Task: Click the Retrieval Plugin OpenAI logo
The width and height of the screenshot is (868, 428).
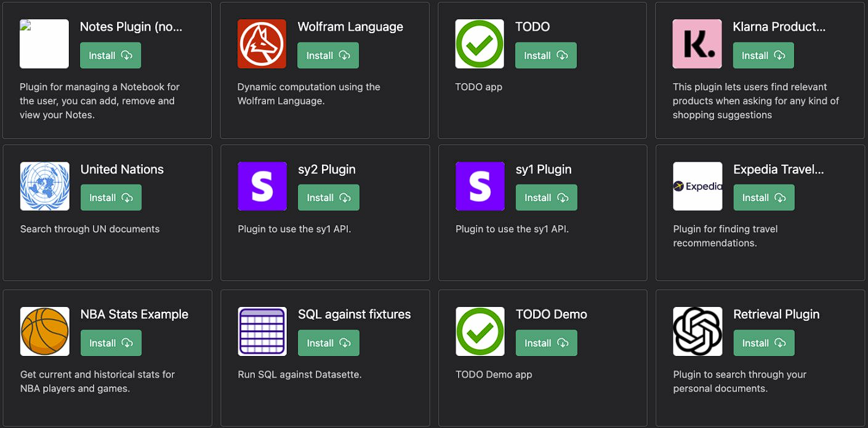Action: [697, 331]
